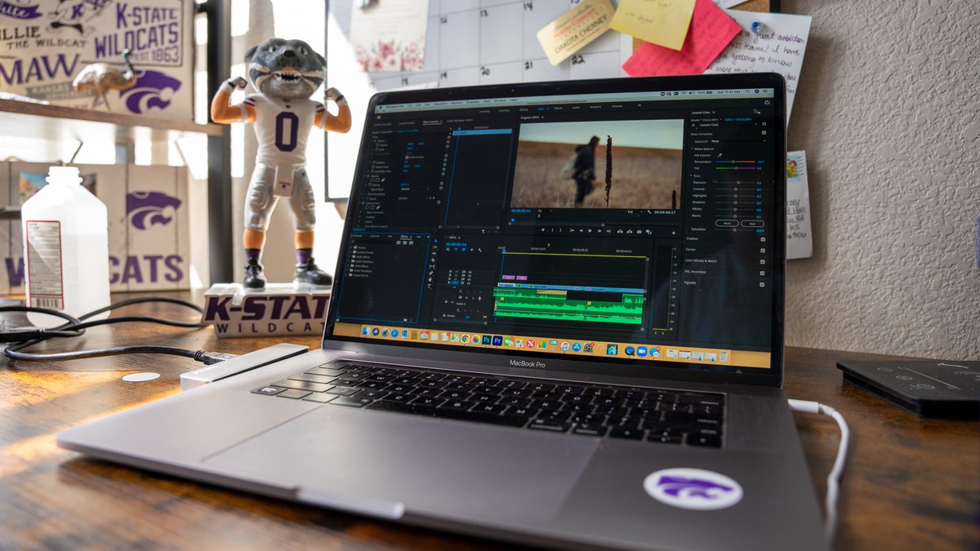This screenshot has width=980, height=551.
Task: Open the Blend Mode Normal dropdown
Action: [x=415, y=189]
